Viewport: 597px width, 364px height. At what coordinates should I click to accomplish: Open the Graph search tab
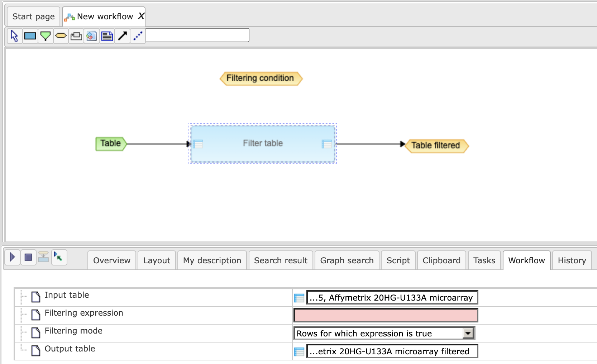347,260
